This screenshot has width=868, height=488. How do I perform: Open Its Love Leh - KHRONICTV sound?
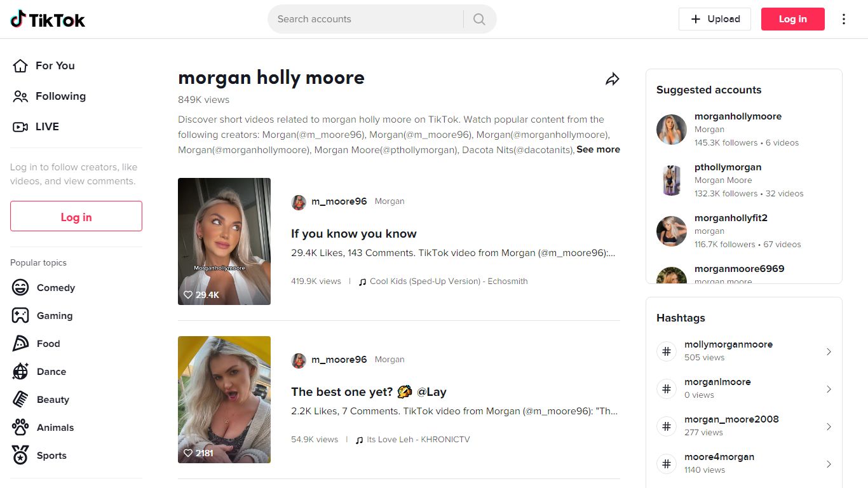click(418, 439)
